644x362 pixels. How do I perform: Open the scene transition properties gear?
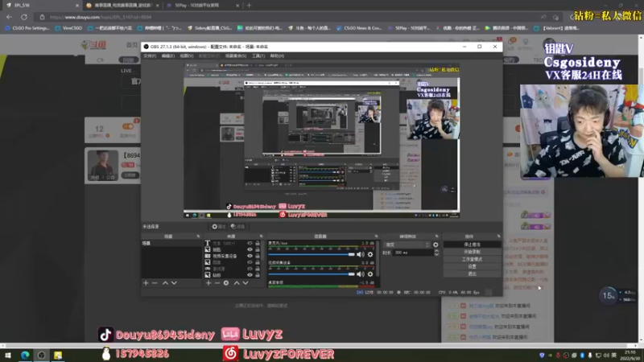[436, 245]
